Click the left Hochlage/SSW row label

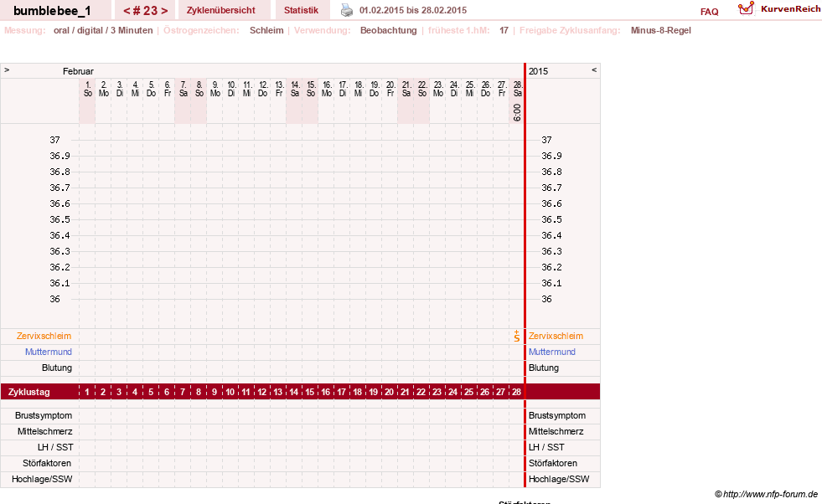(x=42, y=479)
